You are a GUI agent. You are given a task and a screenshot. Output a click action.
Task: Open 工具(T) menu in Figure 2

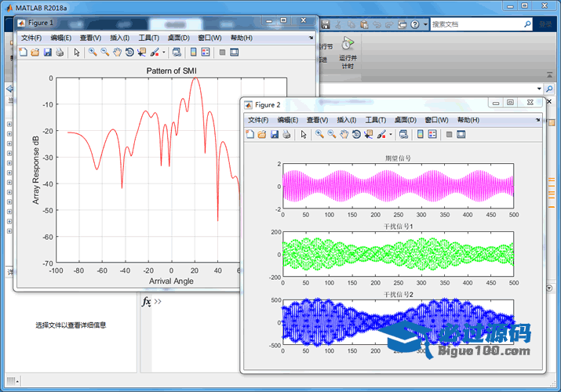375,120
